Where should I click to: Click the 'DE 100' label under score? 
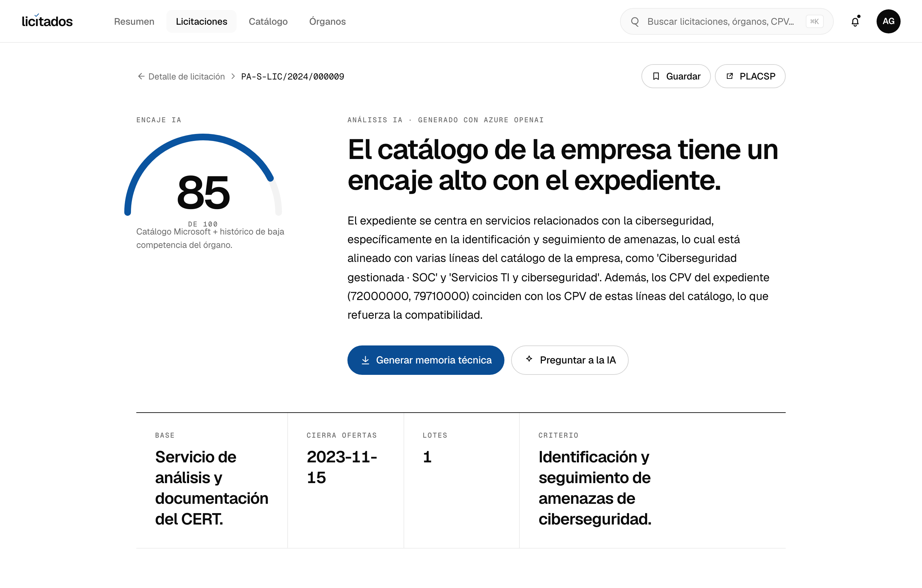pyautogui.click(x=203, y=224)
